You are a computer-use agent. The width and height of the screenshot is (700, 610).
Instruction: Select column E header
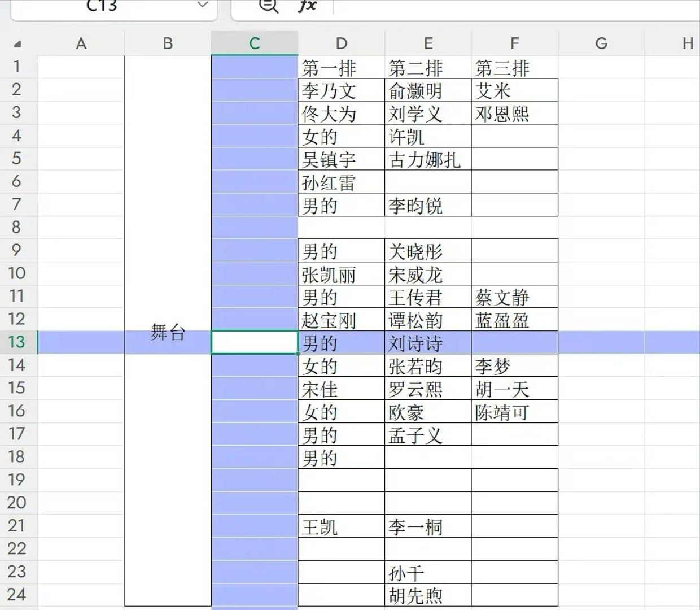(x=428, y=43)
